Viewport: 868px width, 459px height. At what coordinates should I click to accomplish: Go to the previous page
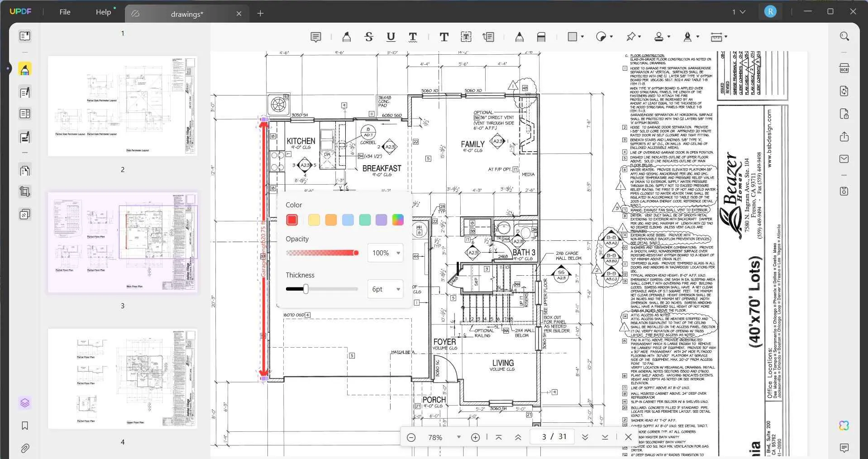click(518, 437)
